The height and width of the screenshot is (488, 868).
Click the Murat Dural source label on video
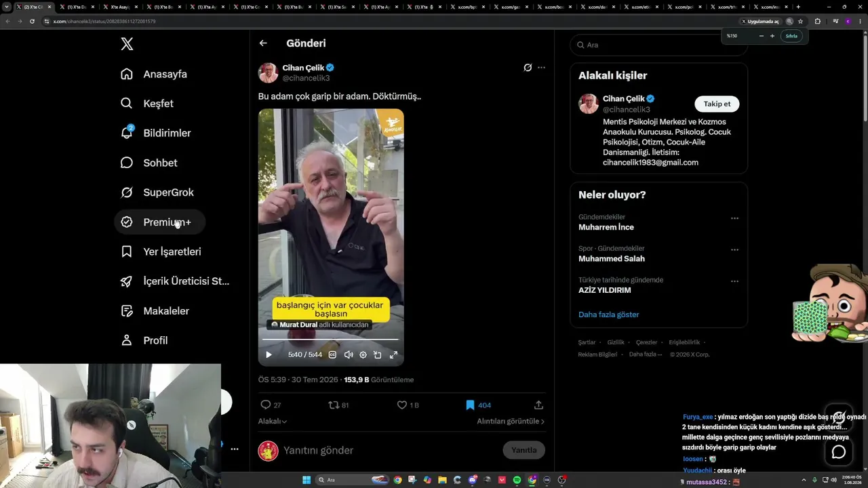319,325
